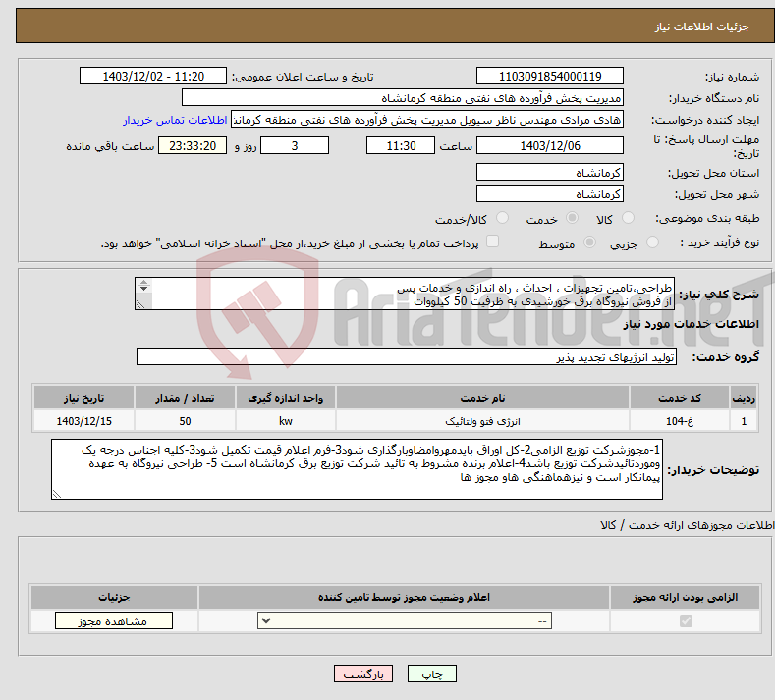Open the اطلاعات تماس خریدار link

pos(175,120)
